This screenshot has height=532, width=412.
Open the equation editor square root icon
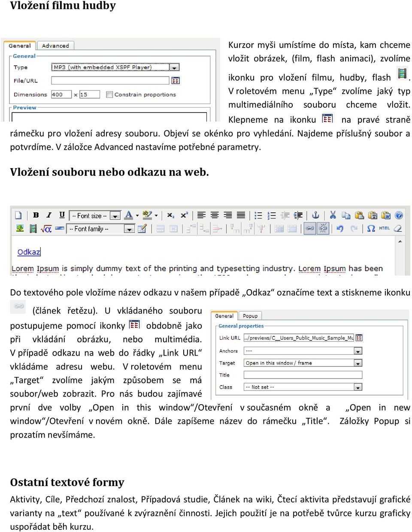(x=46, y=229)
